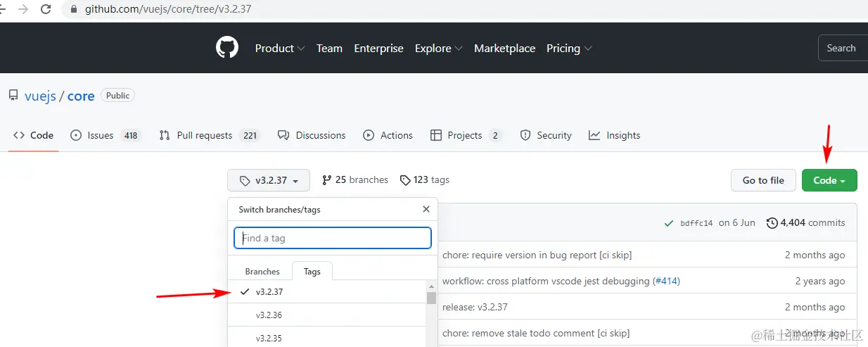
Task: Toggle the v3.2.37 tag selector dropdown
Action: tap(269, 180)
